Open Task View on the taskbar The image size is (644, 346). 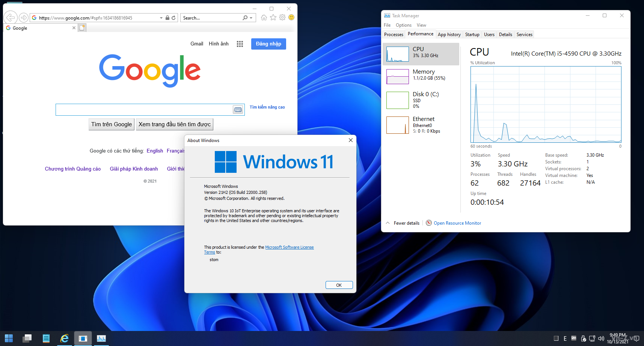27,338
